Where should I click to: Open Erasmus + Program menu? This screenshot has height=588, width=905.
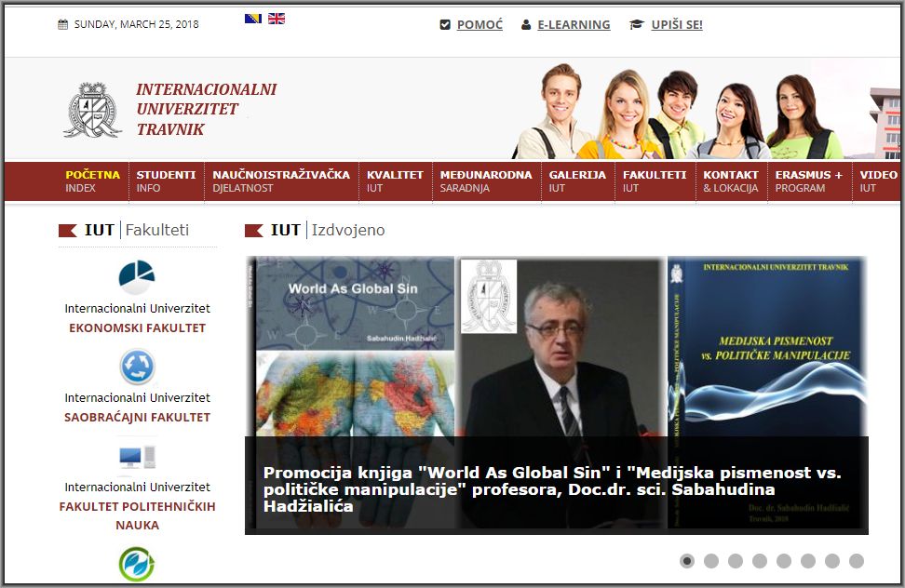[x=809, y=181]
